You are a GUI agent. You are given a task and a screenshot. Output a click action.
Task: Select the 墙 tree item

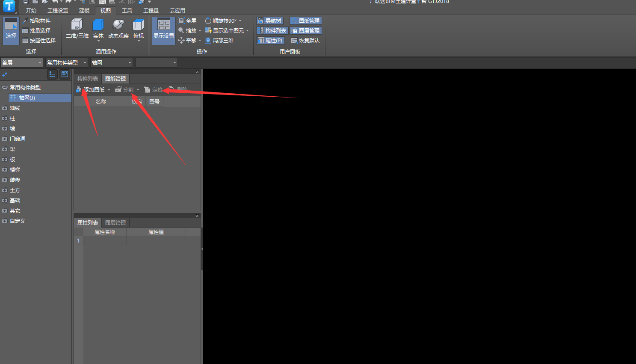pyautogui.click(x=12, y=129)
